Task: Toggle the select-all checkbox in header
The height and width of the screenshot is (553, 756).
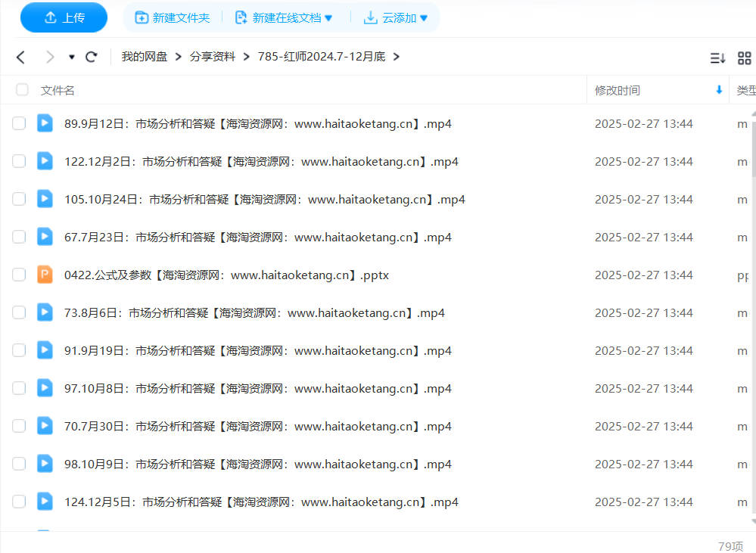Action: coord(22,90)
